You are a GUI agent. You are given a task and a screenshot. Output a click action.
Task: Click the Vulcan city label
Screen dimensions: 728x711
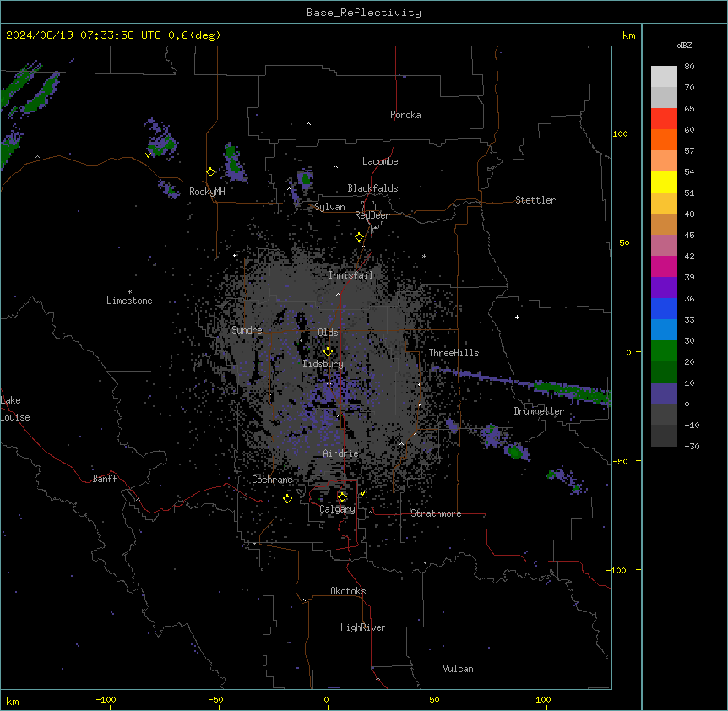[459, 669]
